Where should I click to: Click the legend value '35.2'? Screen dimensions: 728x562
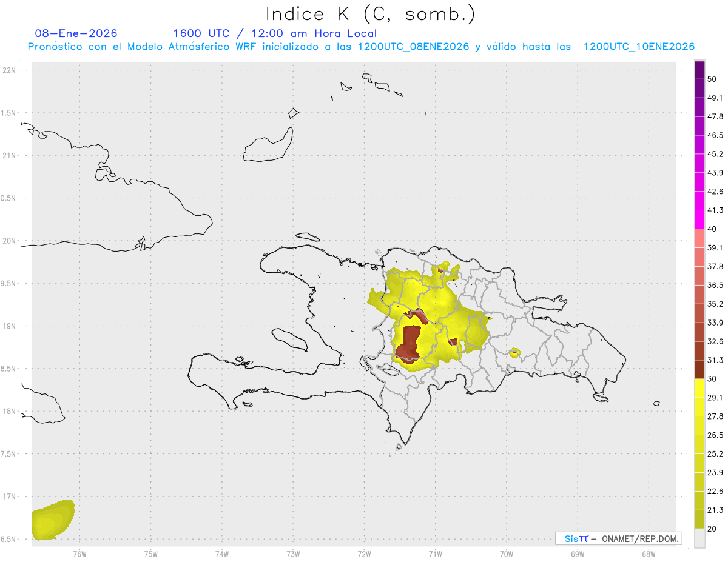tap(715, 304)
